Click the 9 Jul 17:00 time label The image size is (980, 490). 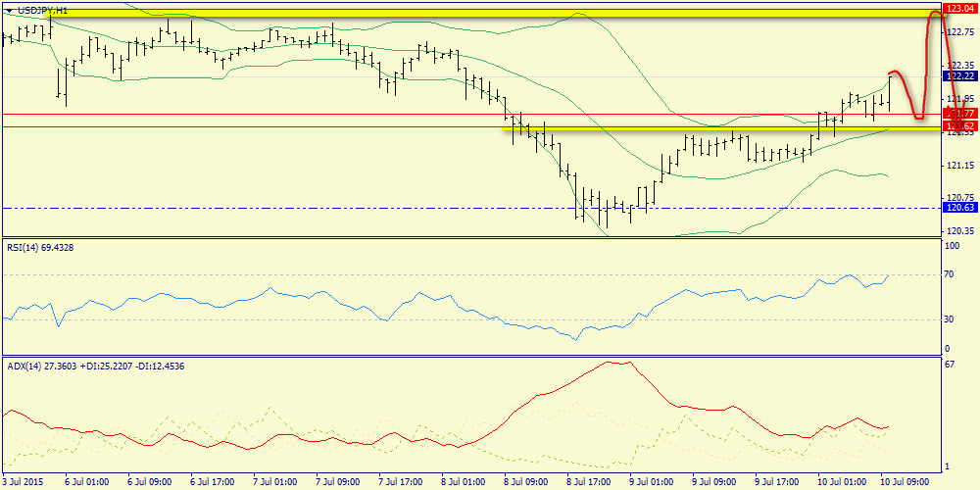click(776, 482)
